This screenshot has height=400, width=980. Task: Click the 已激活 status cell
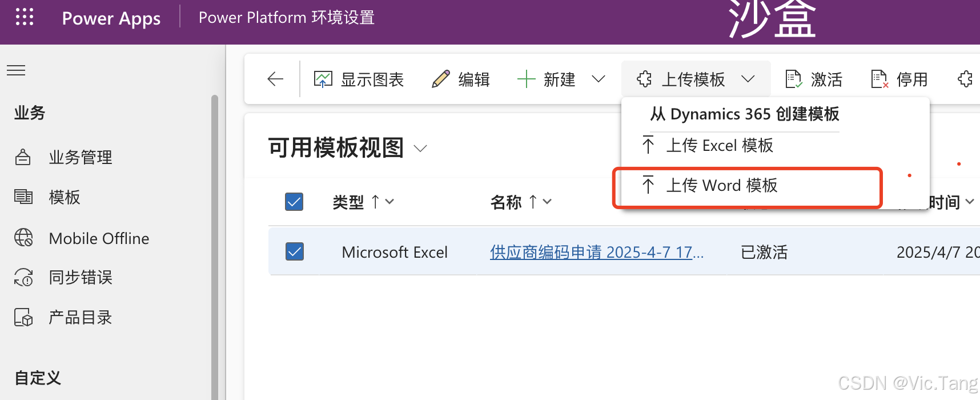[764, 252]
